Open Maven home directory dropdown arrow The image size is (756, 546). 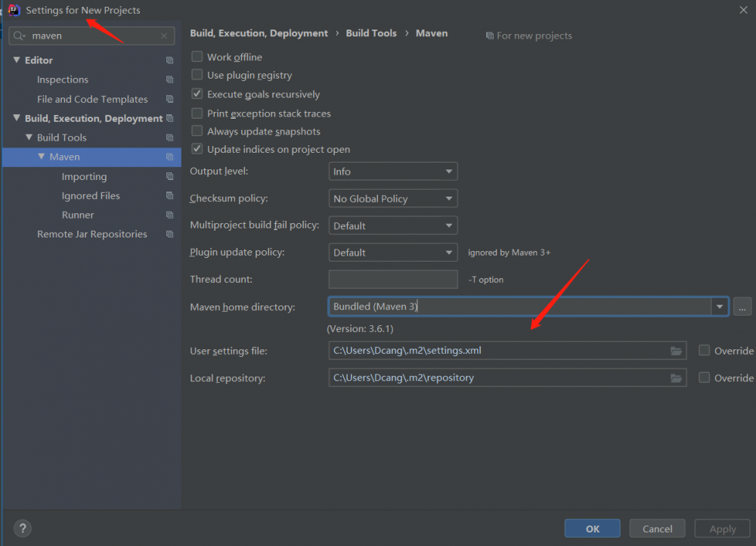coord(719,306)
